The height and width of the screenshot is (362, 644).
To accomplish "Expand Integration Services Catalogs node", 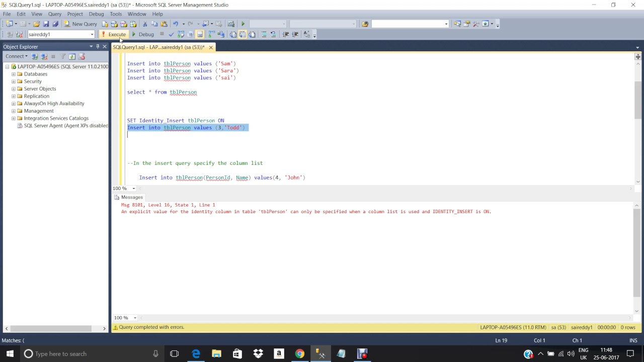I will (x=14, y=118).
